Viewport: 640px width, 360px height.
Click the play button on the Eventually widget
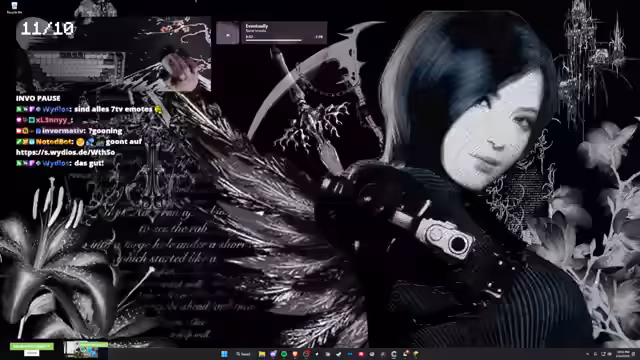click(228, 35)
